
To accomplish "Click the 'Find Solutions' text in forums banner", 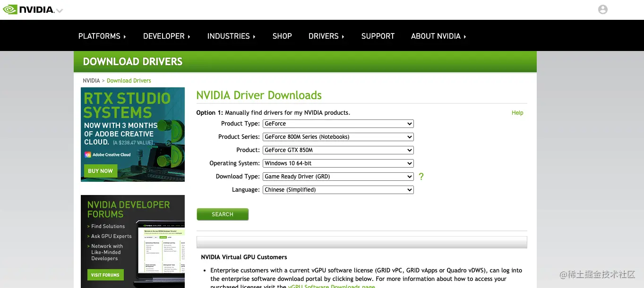I will point(108,227).
